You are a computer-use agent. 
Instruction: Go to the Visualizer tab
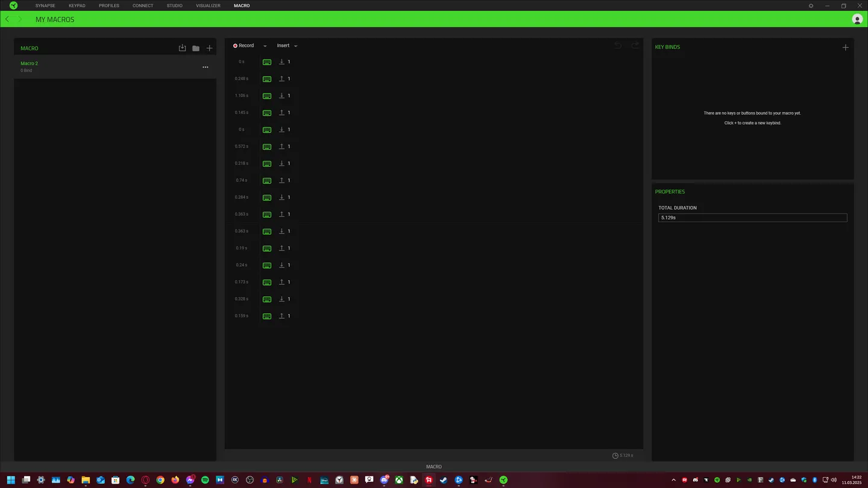pyautogui.click(x=208, y=5)
